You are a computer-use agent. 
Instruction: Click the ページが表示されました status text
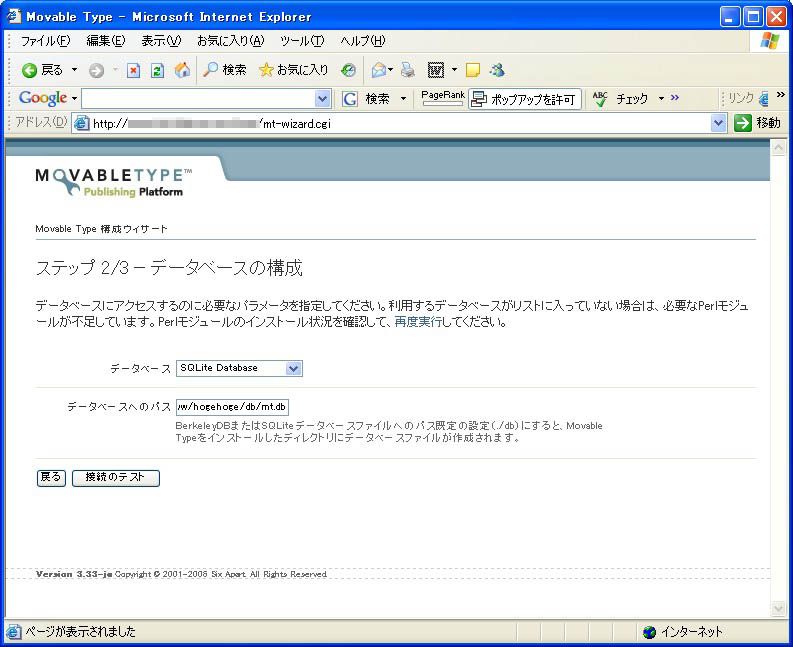(x=80, y=631)
